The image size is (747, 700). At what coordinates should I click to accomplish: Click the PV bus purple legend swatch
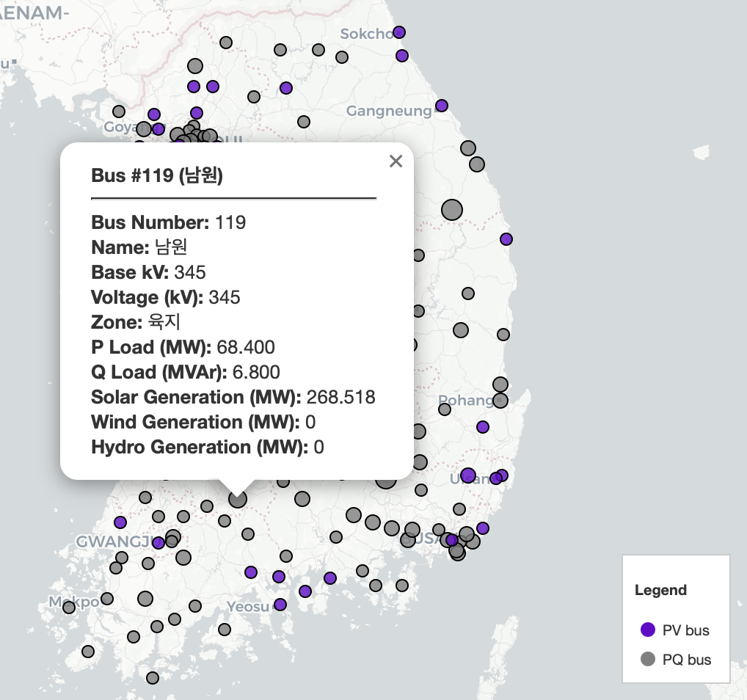click(x=648, y=630)
